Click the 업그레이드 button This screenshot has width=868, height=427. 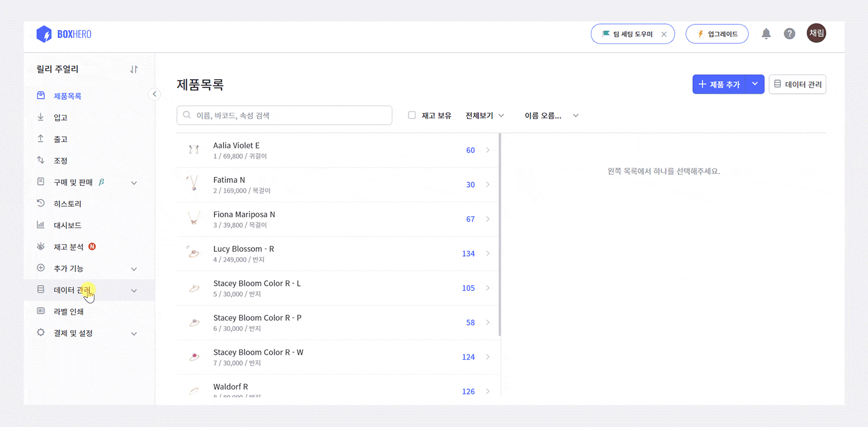pos(717,34)
